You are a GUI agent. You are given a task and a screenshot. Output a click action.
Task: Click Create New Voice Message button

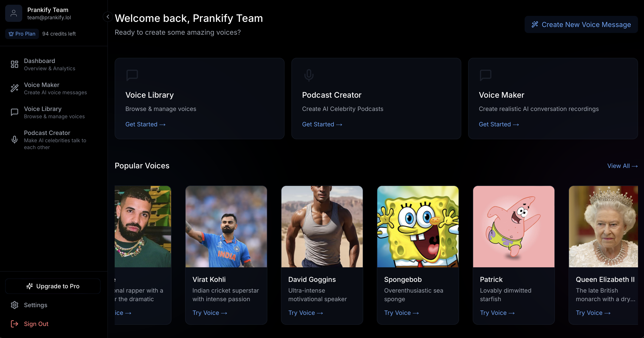click(581, 25)
